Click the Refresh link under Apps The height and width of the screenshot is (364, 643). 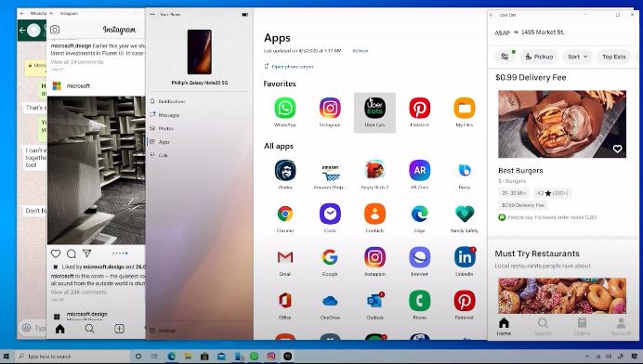[361, 51]
